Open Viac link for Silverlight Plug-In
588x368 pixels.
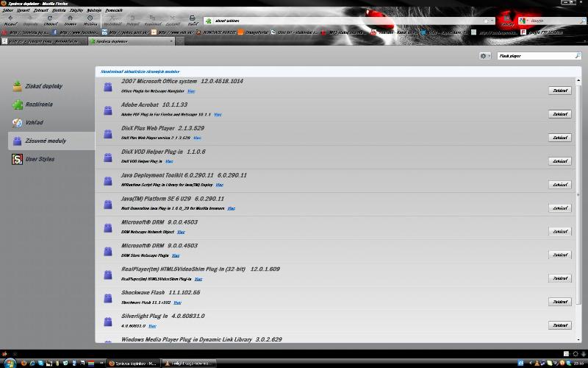click(x=152, y=326)
